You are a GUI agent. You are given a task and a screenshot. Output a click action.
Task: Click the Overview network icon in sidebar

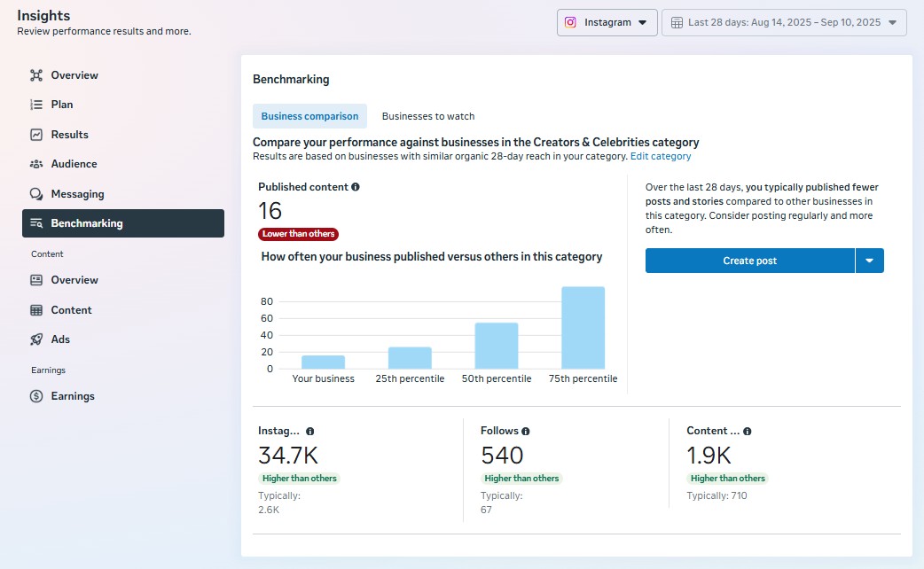tap(36, 75)
